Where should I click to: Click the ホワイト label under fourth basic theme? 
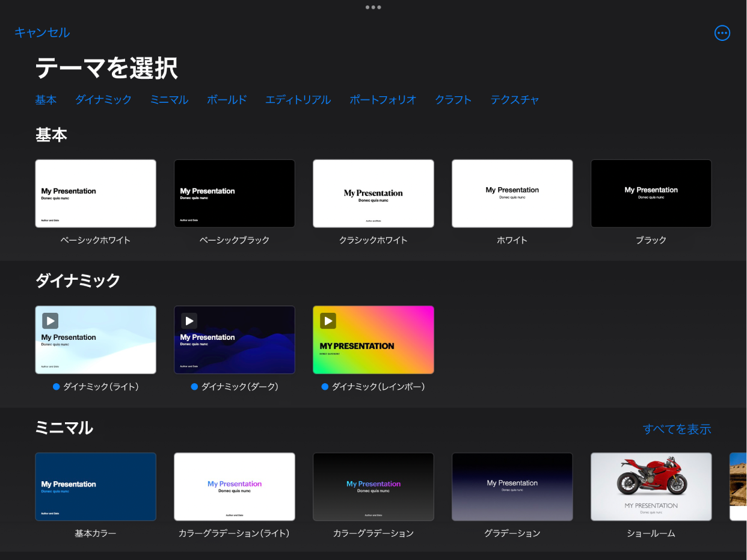click(x=512, y=240)
